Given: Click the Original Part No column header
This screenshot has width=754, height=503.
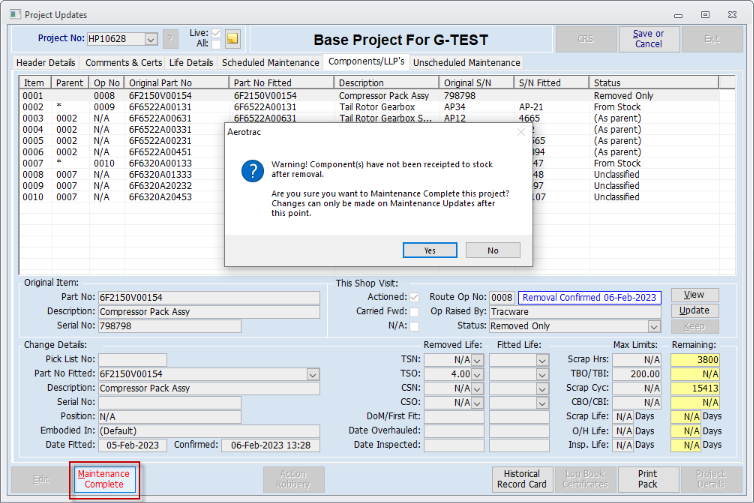Looking at the screenshot, I should click(x=176, y=83).
